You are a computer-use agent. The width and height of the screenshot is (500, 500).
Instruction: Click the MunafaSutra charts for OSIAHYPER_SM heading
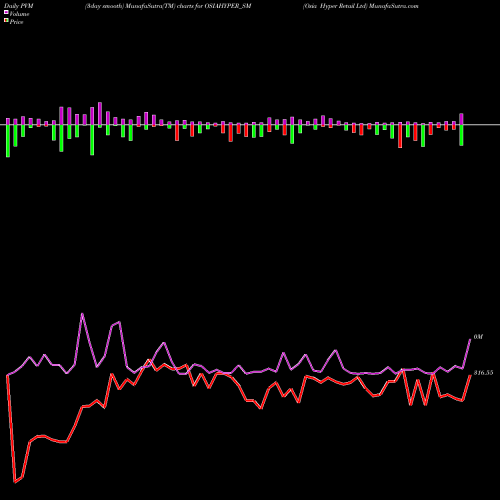(x=168, y=6)
